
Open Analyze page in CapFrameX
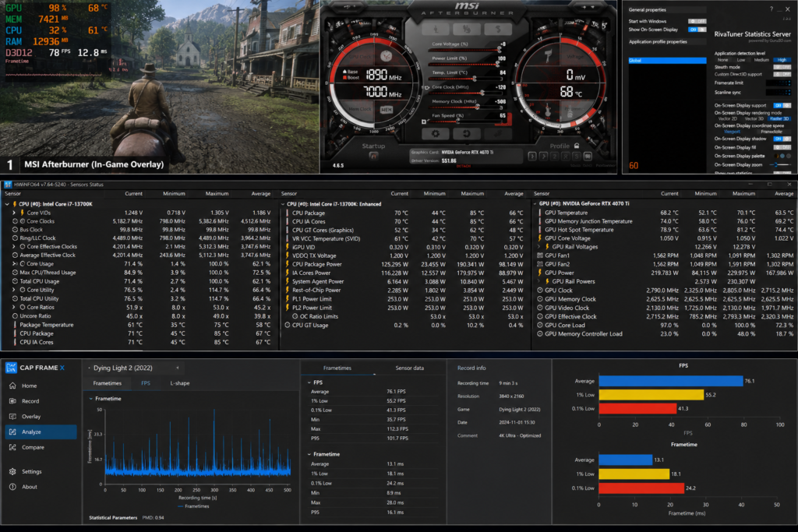(x=41, y=432)
